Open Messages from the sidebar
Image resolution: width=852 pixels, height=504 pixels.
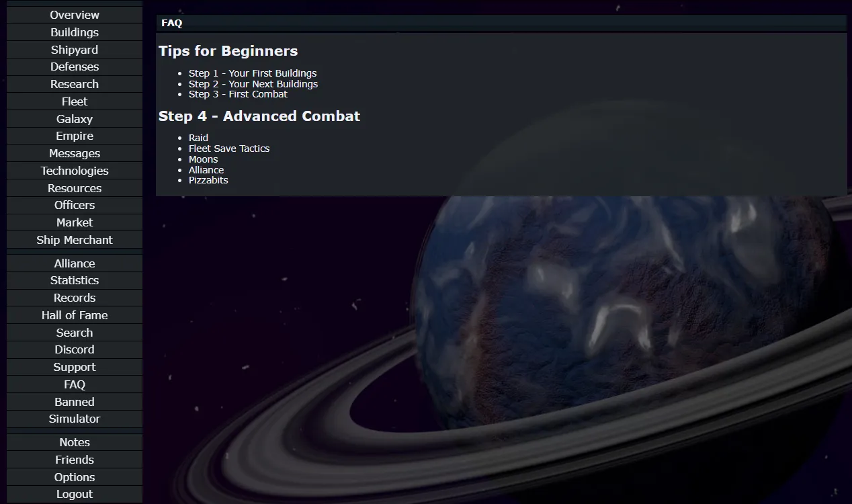(x=75, y=153)
